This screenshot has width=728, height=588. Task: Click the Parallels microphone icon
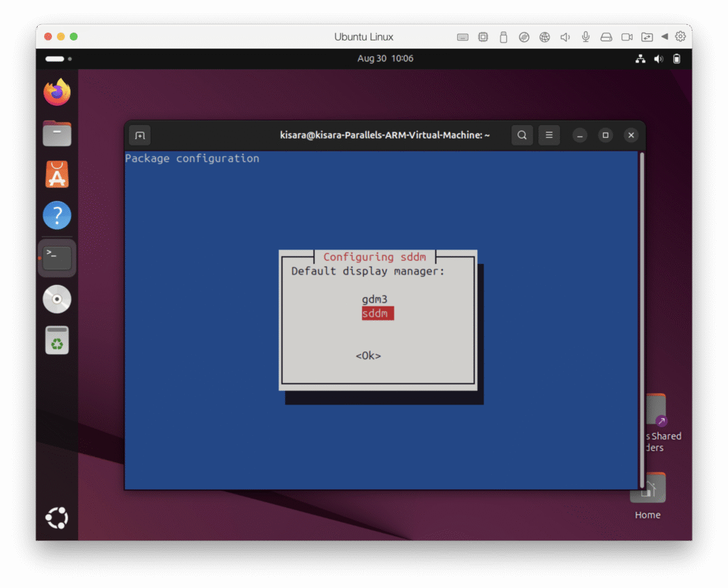586,37
